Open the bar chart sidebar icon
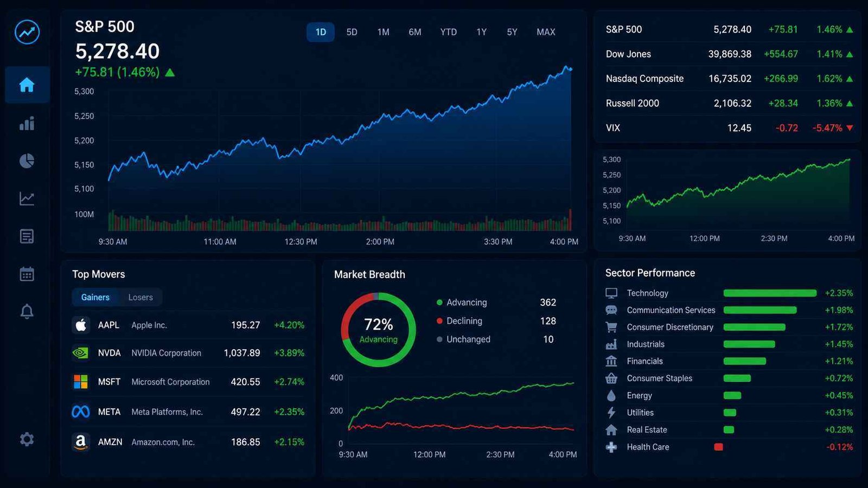Viewport: 868px width, 488px height. (x=27, y=124)
